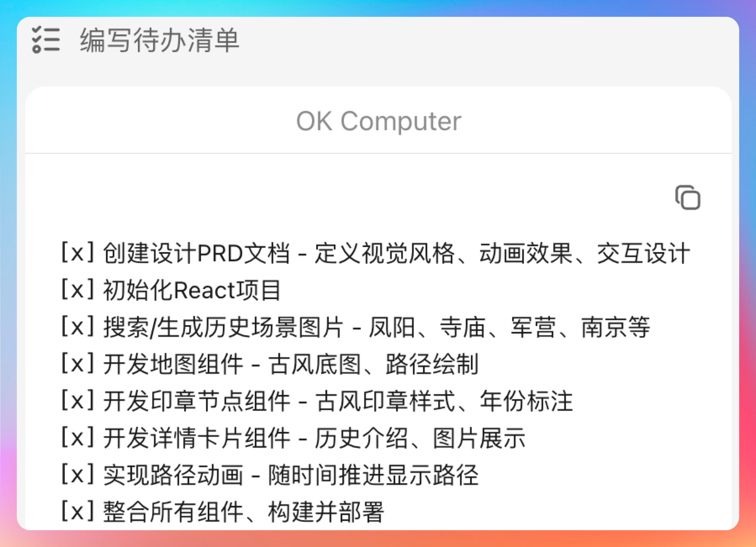Click the OK Computer header
756x547 pixels.
[x=378, y=121]
